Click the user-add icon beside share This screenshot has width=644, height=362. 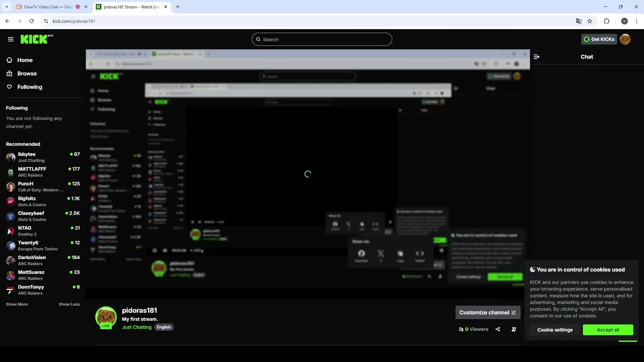coord(514,329)
